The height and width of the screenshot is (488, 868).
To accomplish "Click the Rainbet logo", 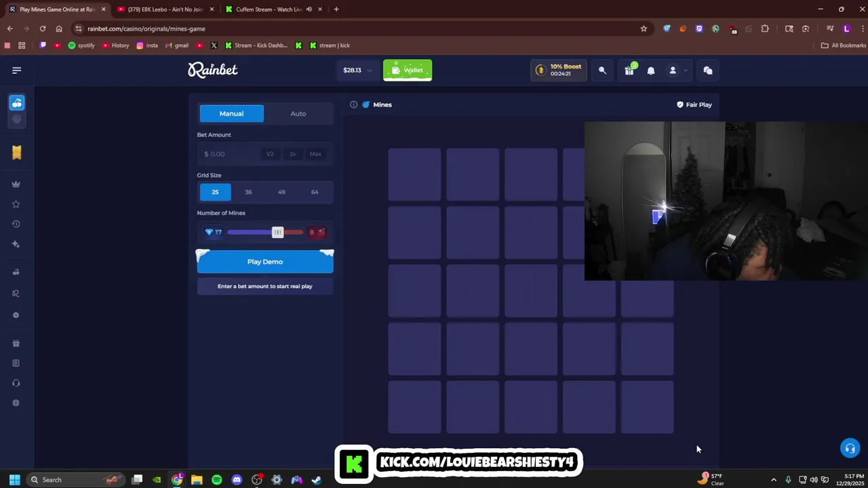I will 213,70.
